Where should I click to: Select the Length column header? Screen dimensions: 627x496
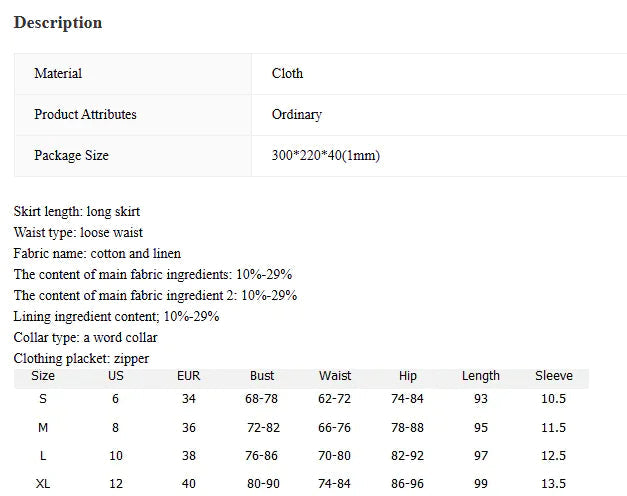coord(481,376)
